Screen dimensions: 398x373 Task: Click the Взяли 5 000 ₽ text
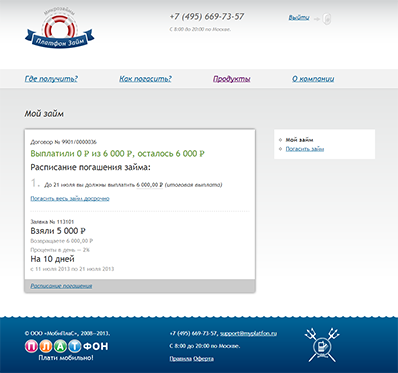point(58,231)
